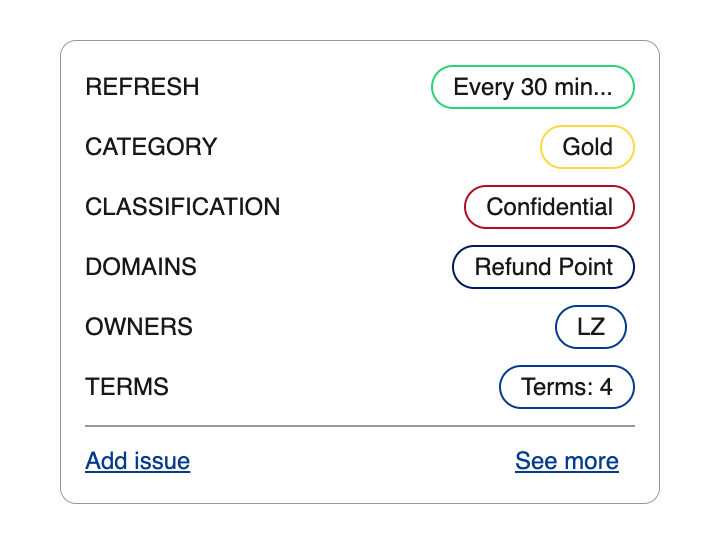The width and height of the screenshot is (706, 548).
Task: Show owner details for initials LZ
Action: [x=590, y=327]
